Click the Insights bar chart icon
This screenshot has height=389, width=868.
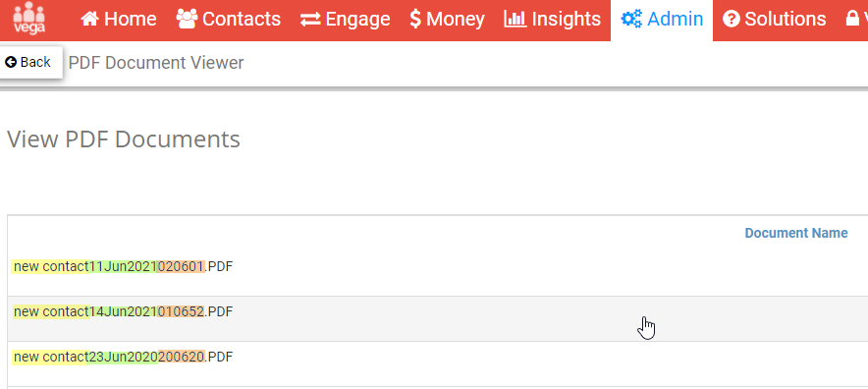point(515,19)
